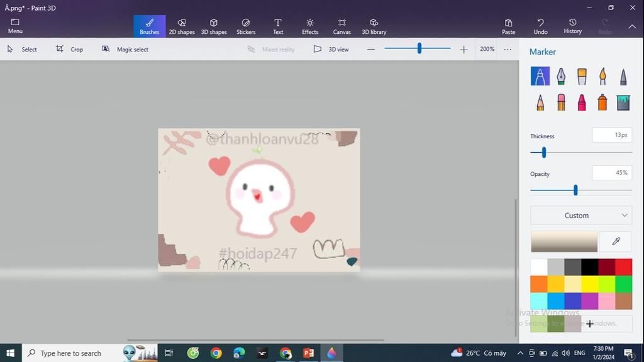Select the Oil brush tool
The width and height of the screenshot is (644, 362).
pyautogui.click(x=582, y=76)
